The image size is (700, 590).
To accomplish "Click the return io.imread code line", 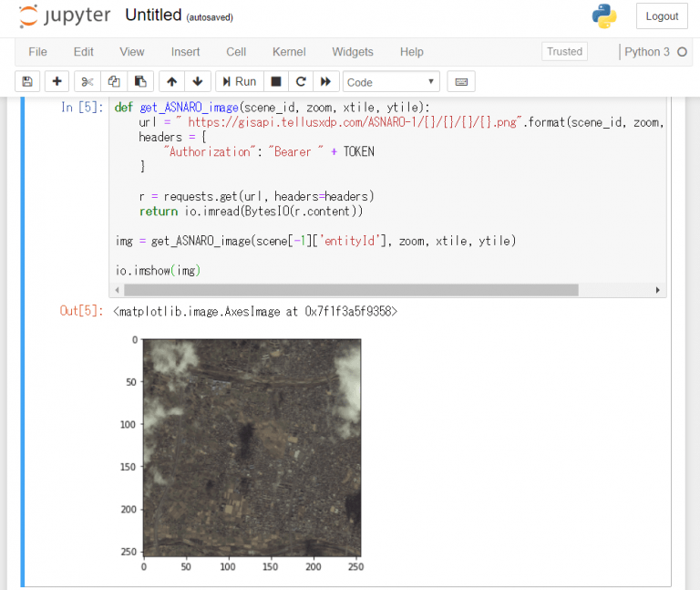I will (x=251, y=212).
